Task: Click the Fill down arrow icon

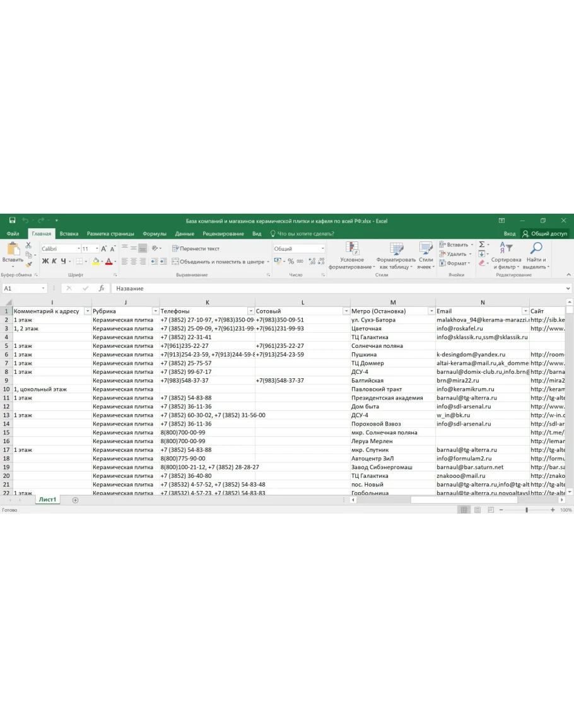Action: [x=482, y=254]
